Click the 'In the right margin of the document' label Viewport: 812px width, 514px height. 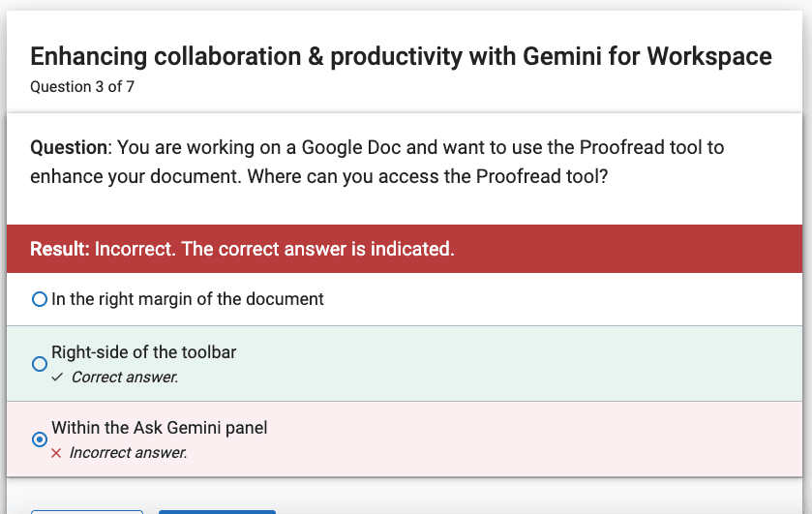pos(188,299)
